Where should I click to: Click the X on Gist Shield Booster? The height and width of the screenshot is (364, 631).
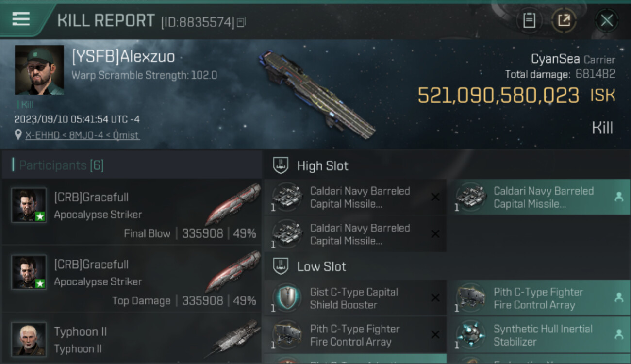[435, 298]
